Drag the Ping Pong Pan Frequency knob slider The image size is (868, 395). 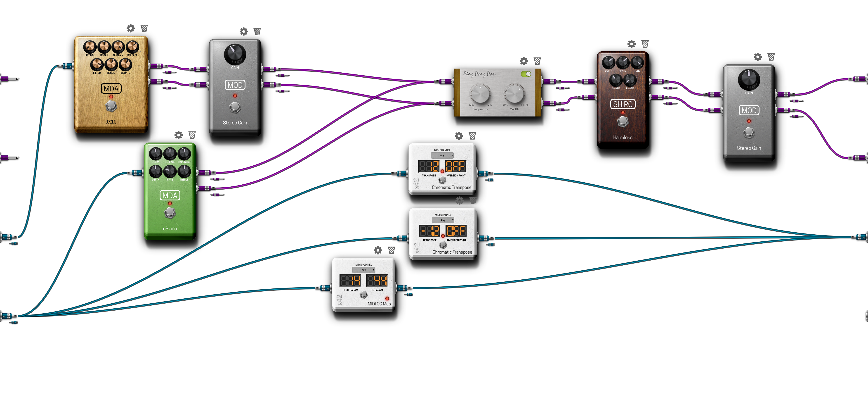[479, 95]
